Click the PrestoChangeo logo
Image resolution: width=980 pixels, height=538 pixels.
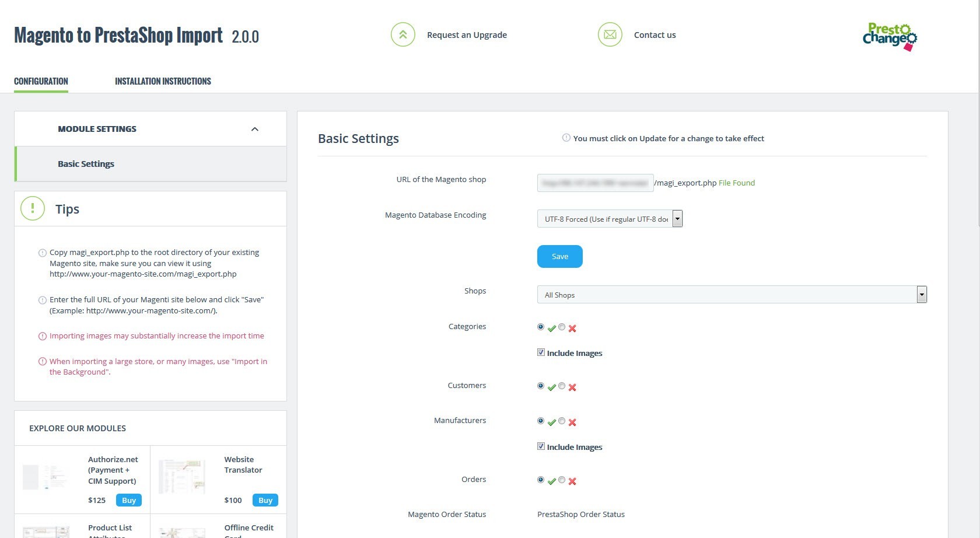[890, 37]
